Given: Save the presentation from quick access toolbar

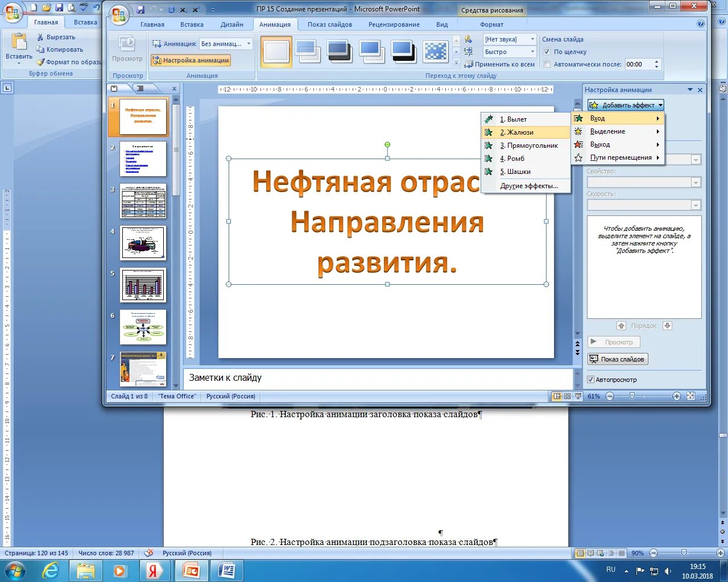Looking at the screenshot, I should point(140,10).
